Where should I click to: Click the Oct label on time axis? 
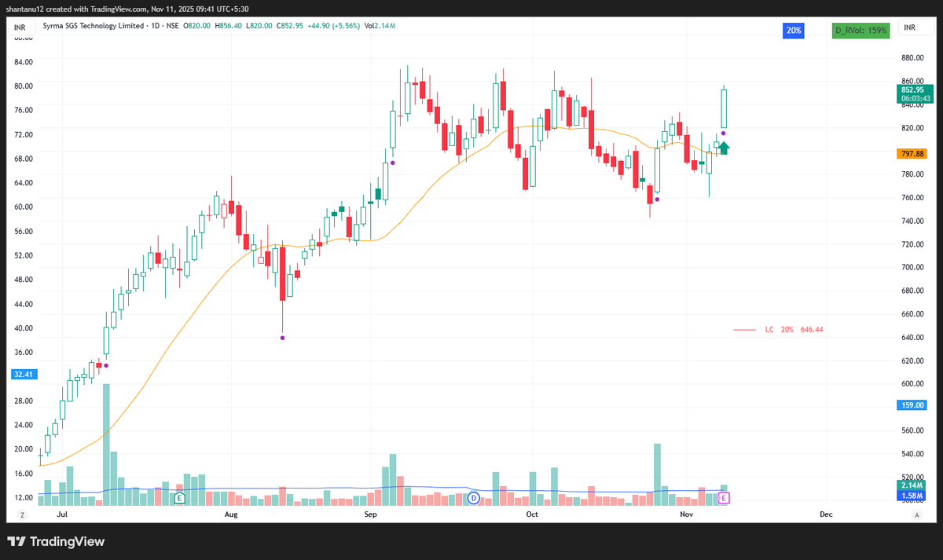[532, 514]
